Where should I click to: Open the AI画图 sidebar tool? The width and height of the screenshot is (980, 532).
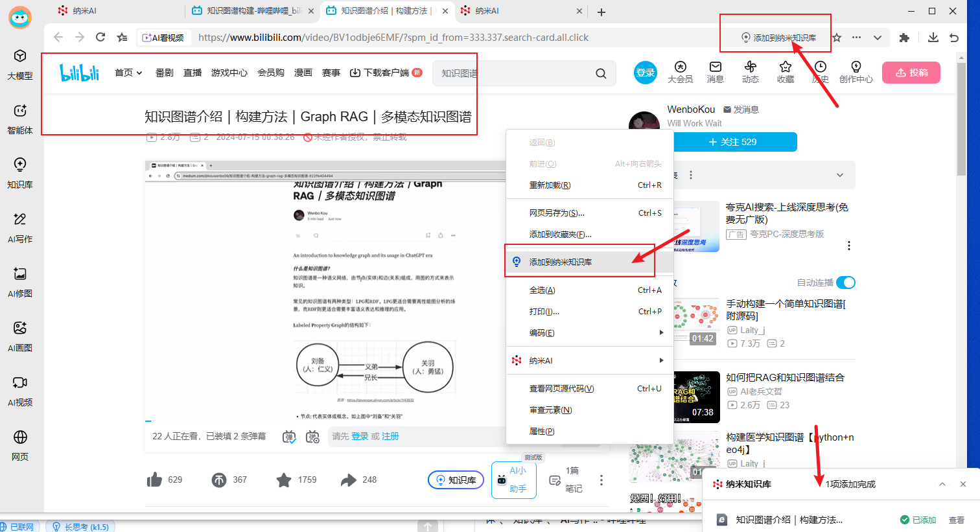pyautogui.click(x=20, y=337)
